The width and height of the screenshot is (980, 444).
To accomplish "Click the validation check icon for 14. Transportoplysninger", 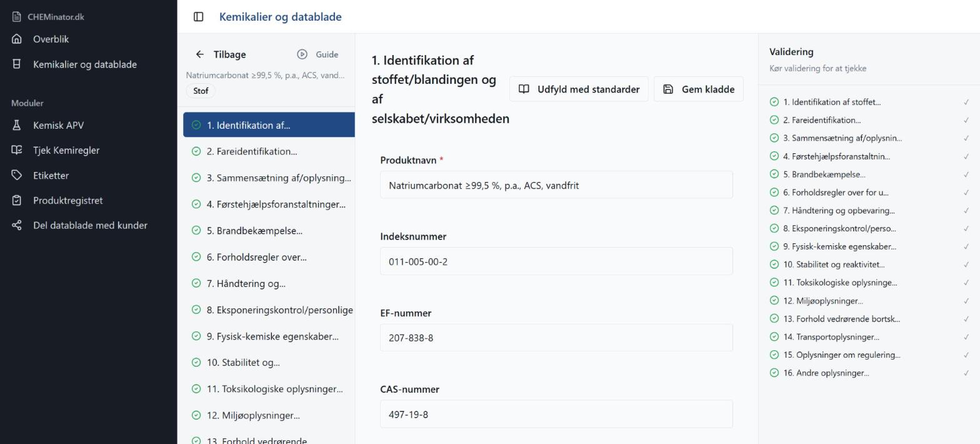I will 774,336.
